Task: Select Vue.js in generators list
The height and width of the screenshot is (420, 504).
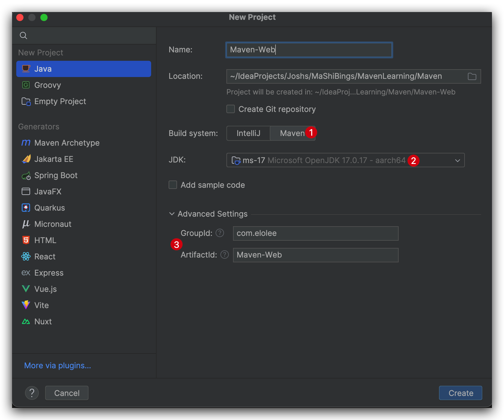Action: (x=84, y=289)
